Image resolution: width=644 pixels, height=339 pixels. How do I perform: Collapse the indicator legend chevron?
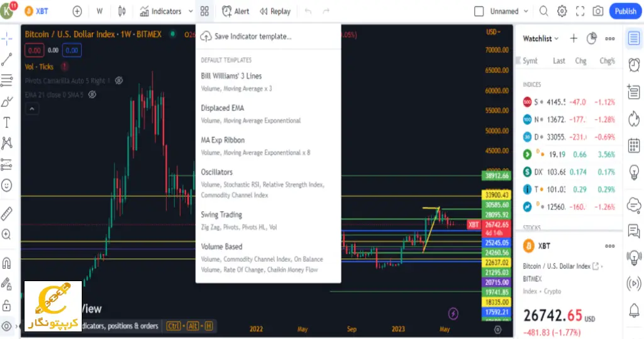(32, 109)
